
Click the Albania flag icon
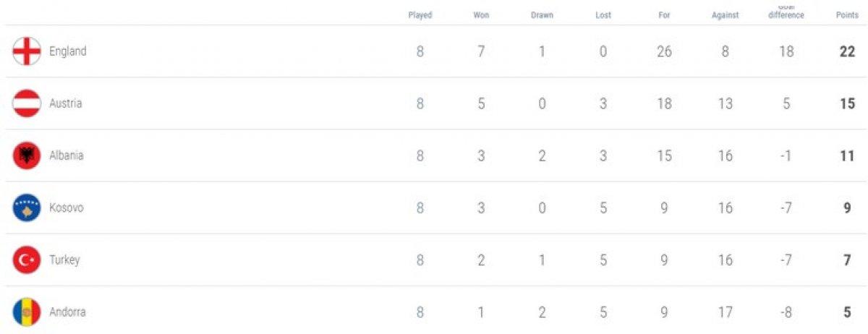27,155
